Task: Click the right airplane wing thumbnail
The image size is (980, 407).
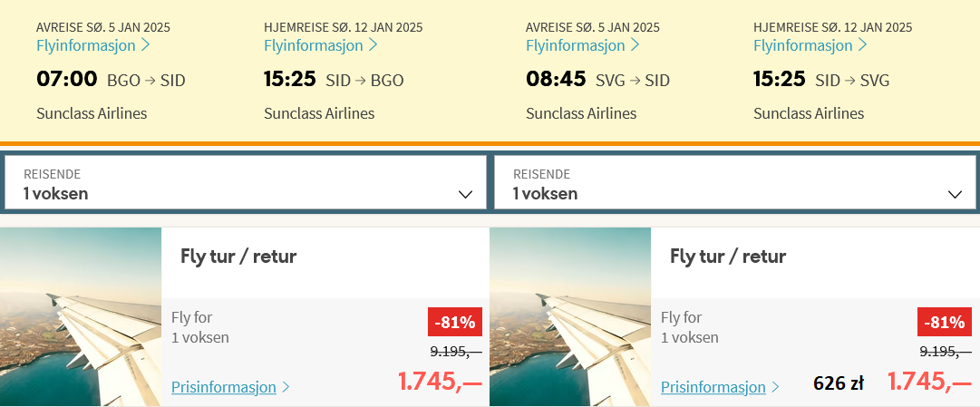Action: 570,316
